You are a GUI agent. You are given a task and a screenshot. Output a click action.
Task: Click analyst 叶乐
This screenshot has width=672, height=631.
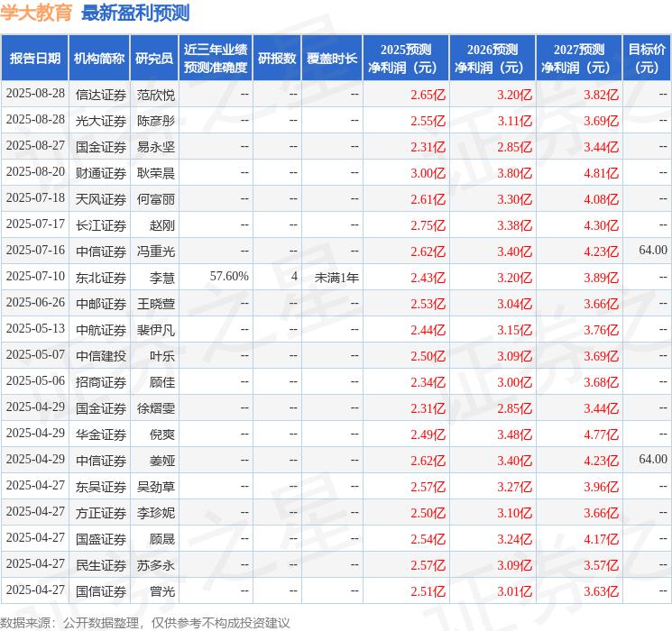click(162, 356)
